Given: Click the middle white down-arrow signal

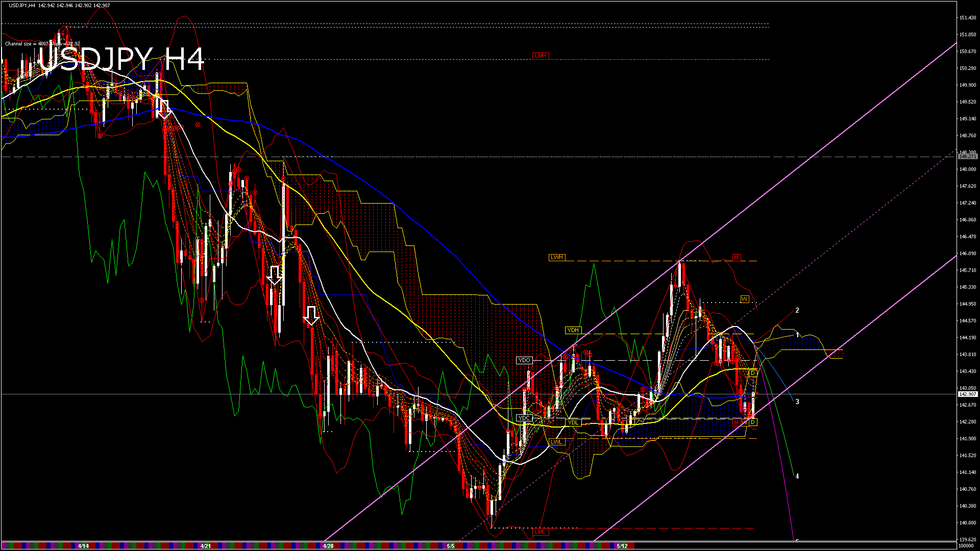Looking at the screenshot, I should click(275, 274).
